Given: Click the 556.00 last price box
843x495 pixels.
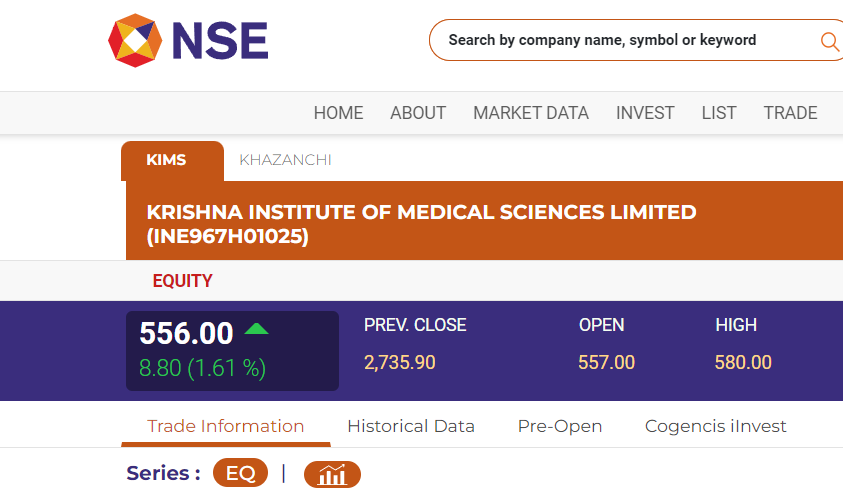Looking at the screenshot, I should point(232,350).
